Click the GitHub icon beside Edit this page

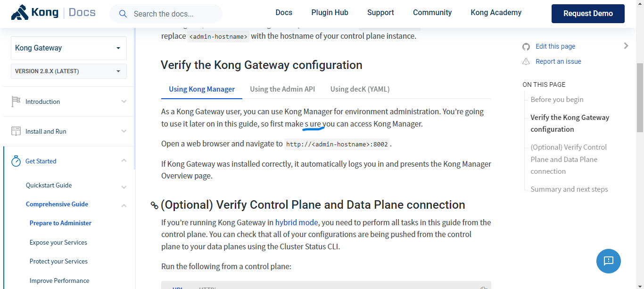tap(526, 46)
